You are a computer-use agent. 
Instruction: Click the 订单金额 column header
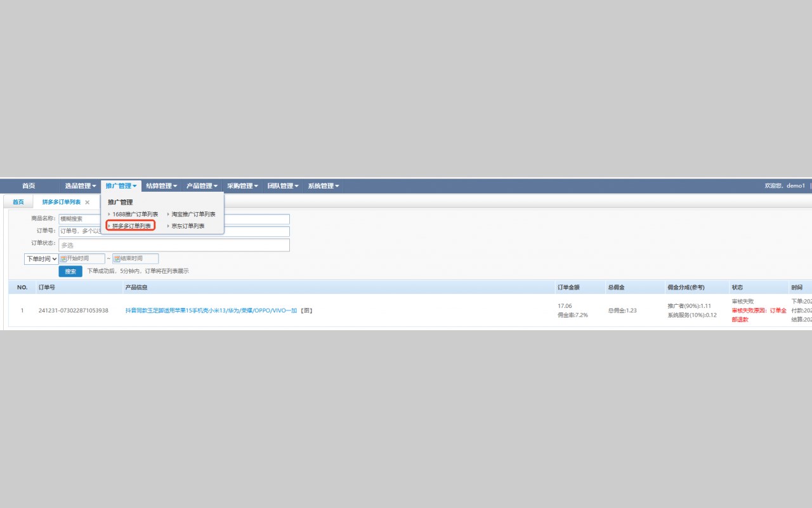pyautogui.click(x=568, y=288)
